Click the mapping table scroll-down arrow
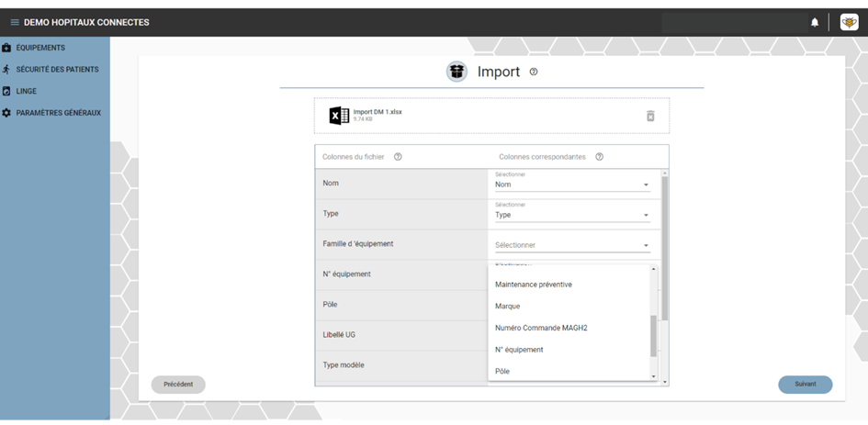868x425 pixels. 665,382
